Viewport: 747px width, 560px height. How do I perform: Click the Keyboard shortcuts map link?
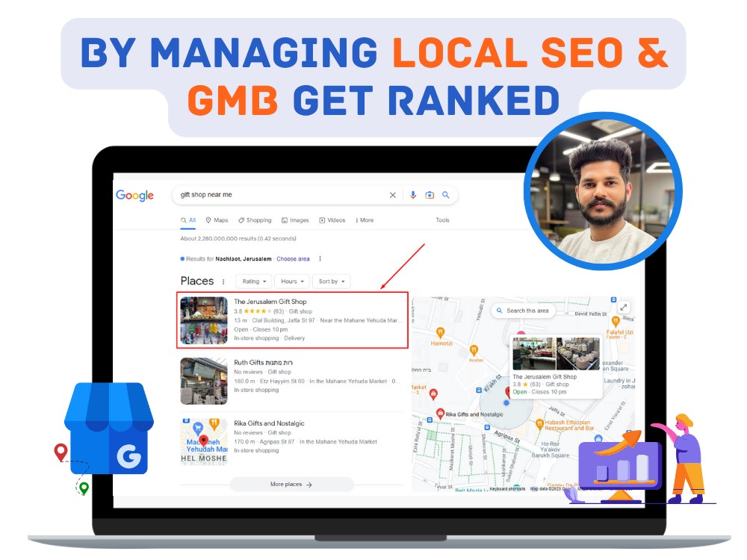(507, 488)
